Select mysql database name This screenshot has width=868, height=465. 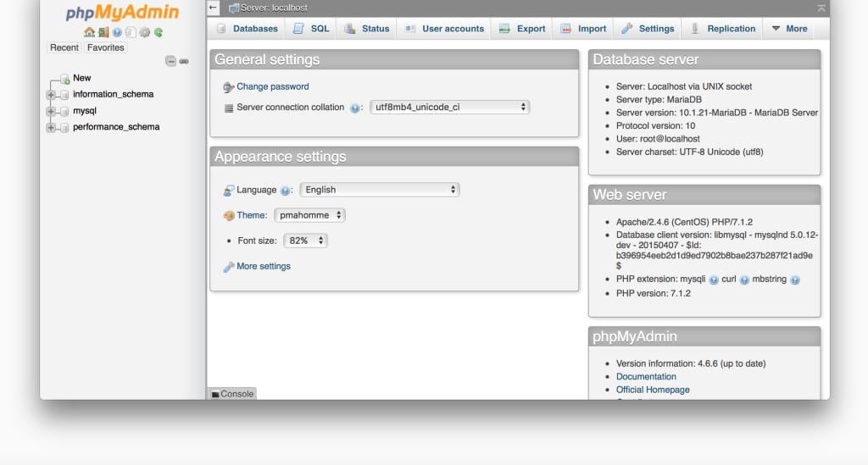point(85,111)
